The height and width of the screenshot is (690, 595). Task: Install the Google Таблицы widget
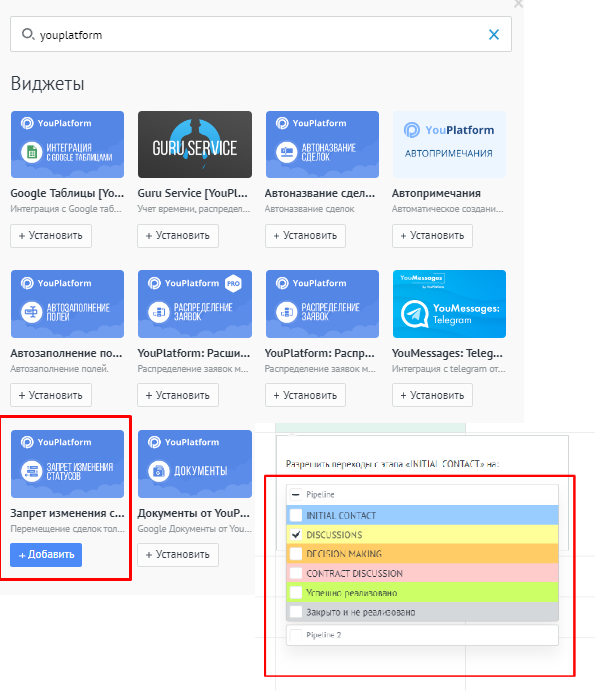(x=51, y=236)
